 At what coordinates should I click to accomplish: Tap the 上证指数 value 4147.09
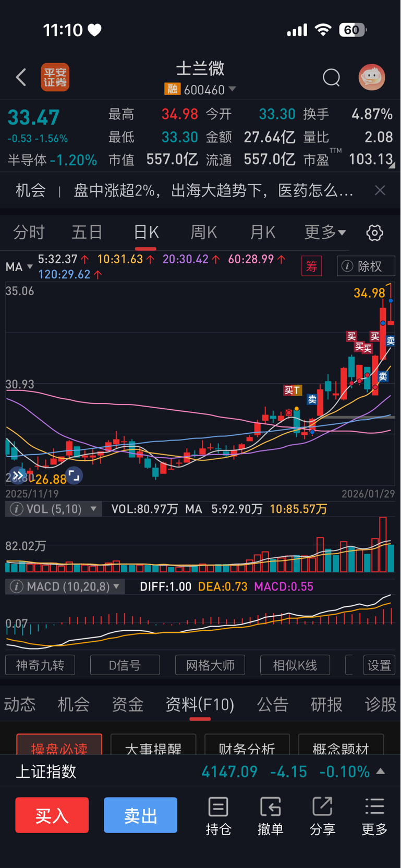(229, 772)
